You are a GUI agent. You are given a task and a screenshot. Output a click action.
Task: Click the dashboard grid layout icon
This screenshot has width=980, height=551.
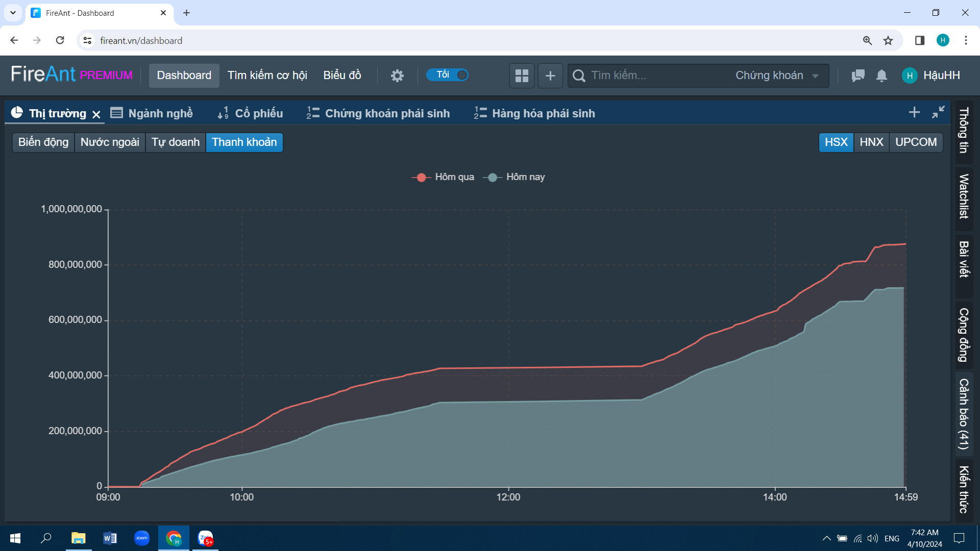pyautogui.click(x=522, y=76)
